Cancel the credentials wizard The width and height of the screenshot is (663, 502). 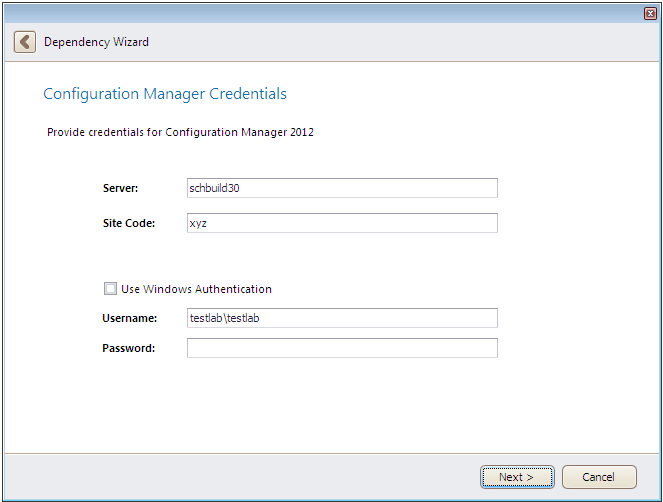tap(599, 477)
